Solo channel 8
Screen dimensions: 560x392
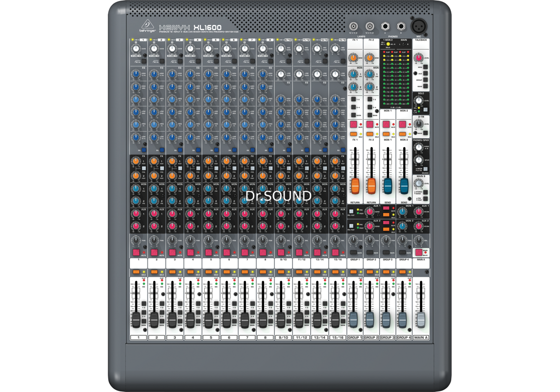263,272
